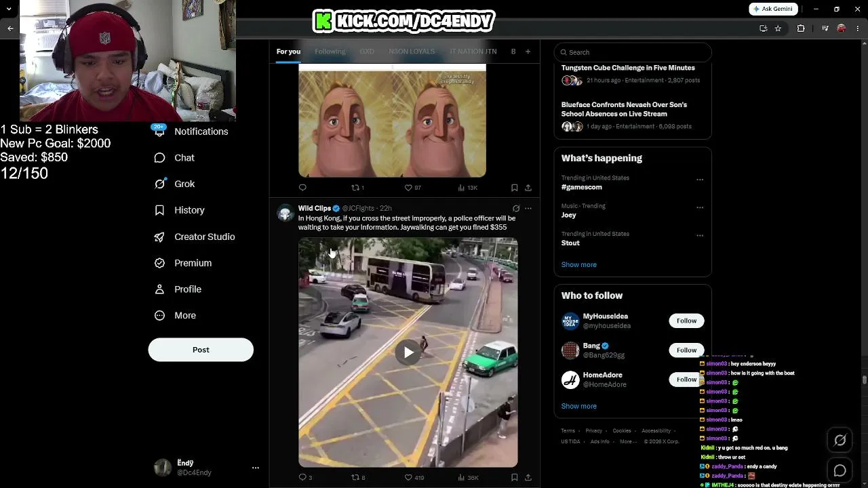
Task: Click the X search field
Action: click(x=633, y=52)
